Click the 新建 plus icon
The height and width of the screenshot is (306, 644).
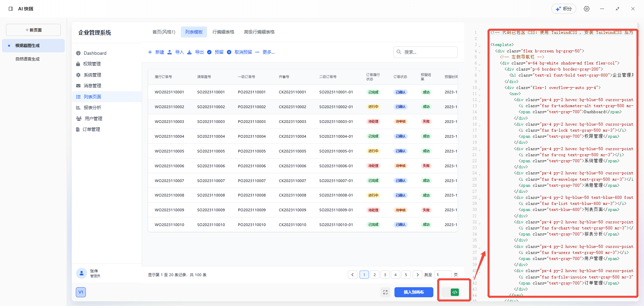point(150,52)
